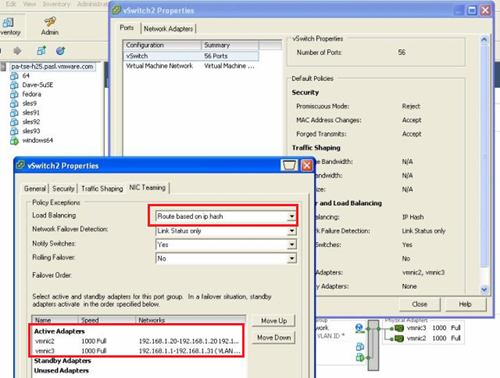
Task: Click the vSwitch2 Properties title bar icon in back window
Action: 116,10
